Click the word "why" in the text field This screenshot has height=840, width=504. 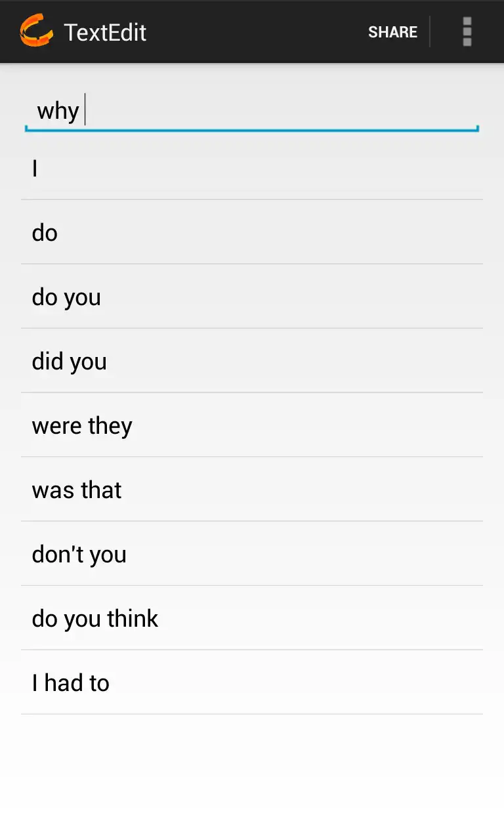(58, 111)
